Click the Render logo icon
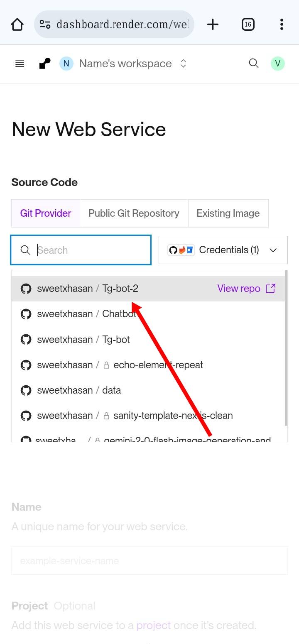 pos(44,64)
